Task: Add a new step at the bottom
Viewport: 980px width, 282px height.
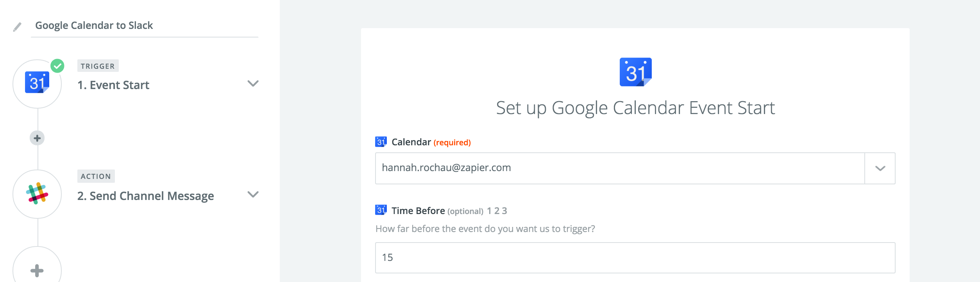Action: pyautogui.click(x=37, y=270)
